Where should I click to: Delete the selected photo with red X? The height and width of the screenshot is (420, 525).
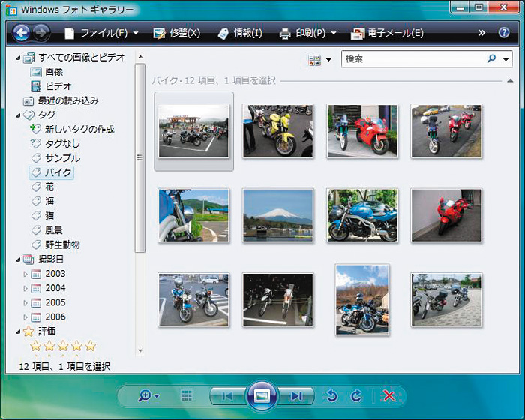388,396
